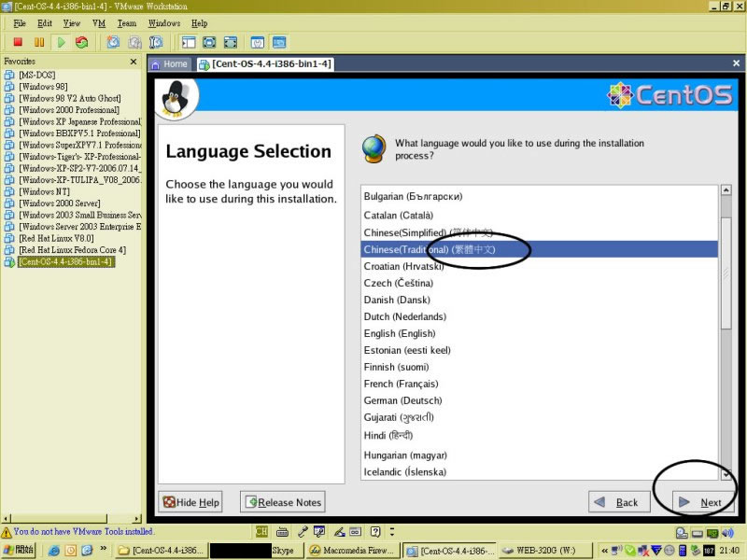747x560 pixels.
Task: Select [Red Hat Linux Fedora Core 4] in Favorites
Action: pyautogui.click(x=73, y=250)
